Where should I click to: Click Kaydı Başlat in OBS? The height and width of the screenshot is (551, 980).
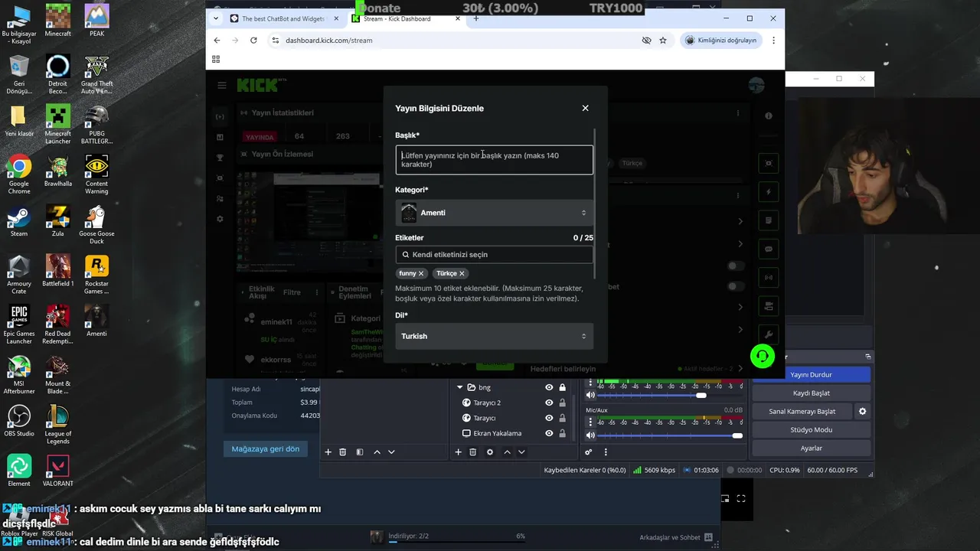pyautogui.click(x=811, y=393)
